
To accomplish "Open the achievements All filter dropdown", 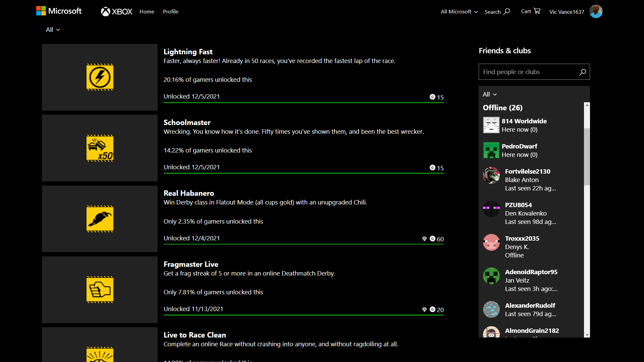I will tap(53, 29).
